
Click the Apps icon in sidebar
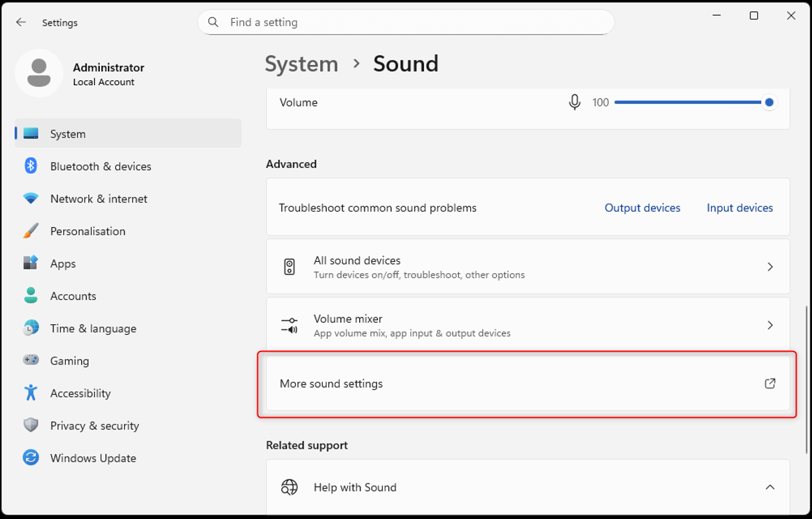pyautogui.click(x=31, y=263)
